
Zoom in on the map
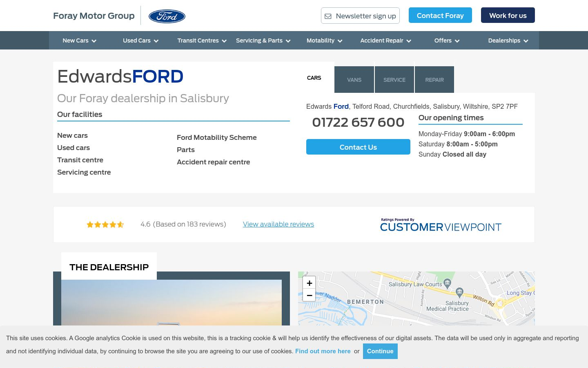(309, 283)
